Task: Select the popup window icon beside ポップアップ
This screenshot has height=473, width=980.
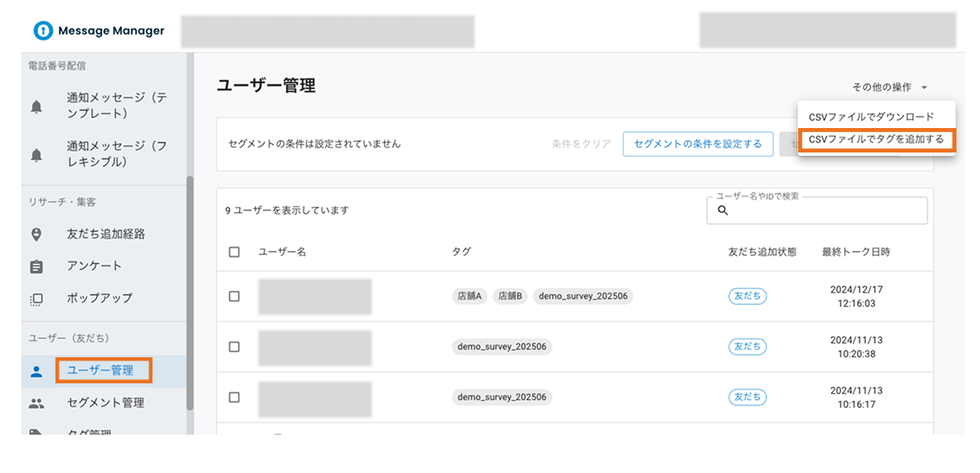Action: (34, 298)
